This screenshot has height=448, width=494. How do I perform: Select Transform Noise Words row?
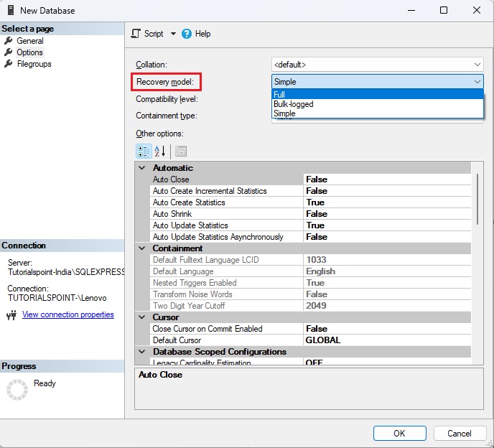(310, 294)
